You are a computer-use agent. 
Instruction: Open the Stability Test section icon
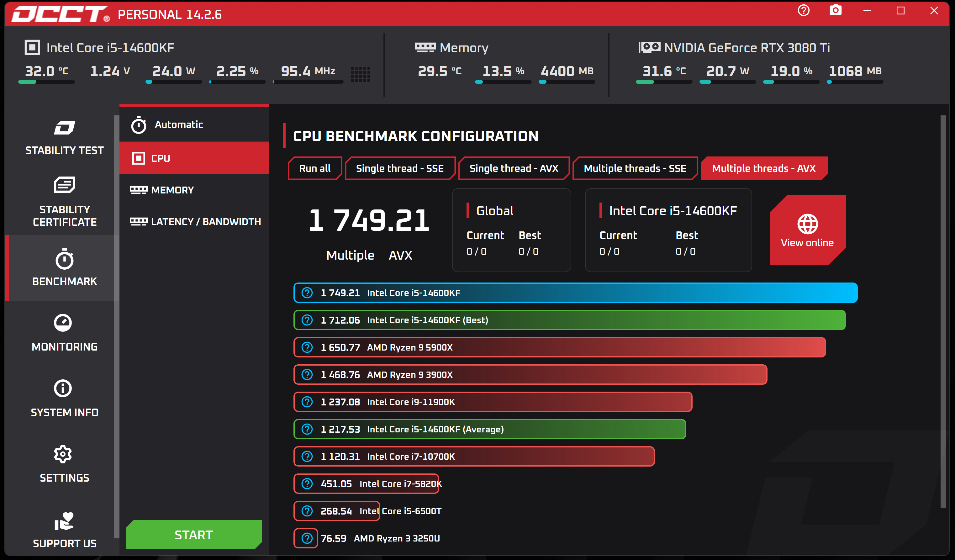pos(64,128)
